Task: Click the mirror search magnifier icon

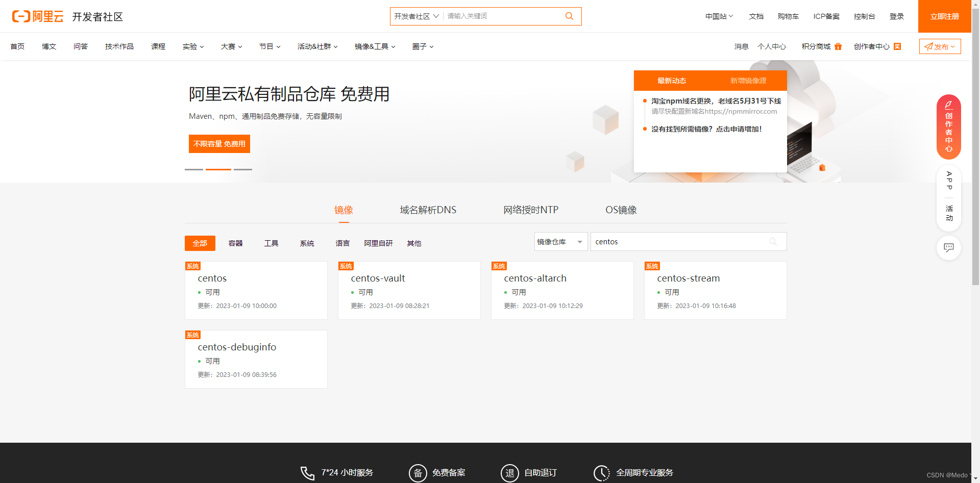Action: [773, 242]
